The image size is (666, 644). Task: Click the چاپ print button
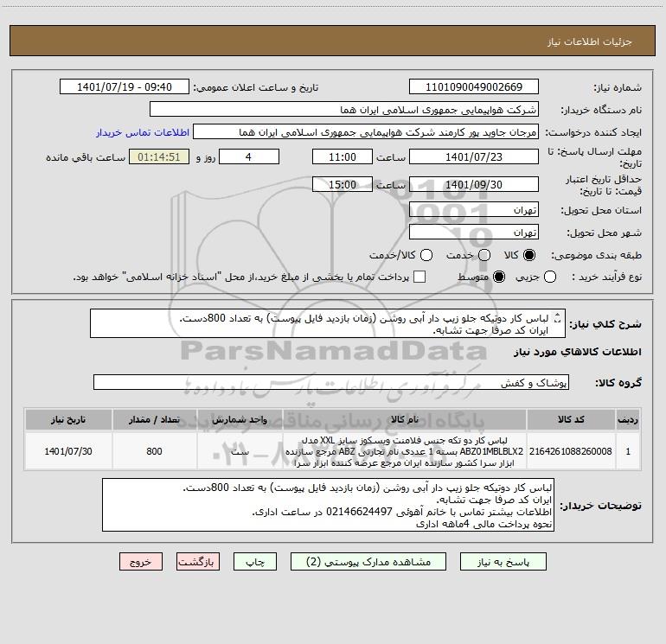tap(255, 562)
